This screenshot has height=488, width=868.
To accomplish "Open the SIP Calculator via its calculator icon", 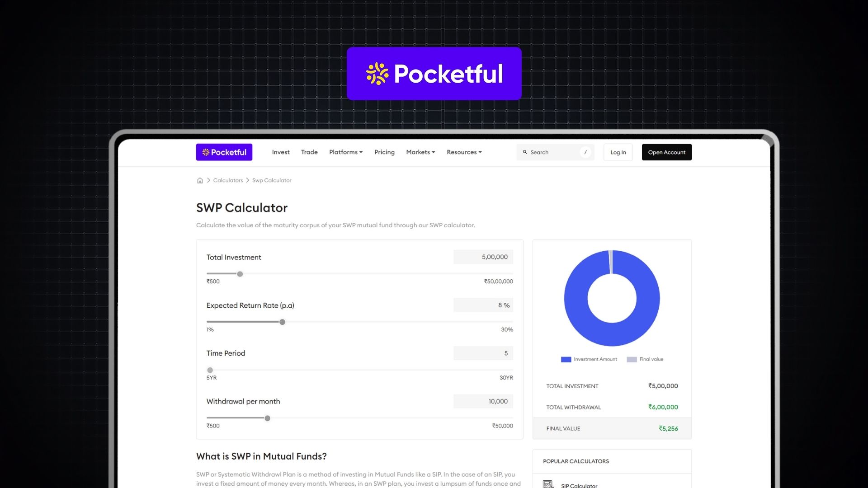I will point(548,483).
